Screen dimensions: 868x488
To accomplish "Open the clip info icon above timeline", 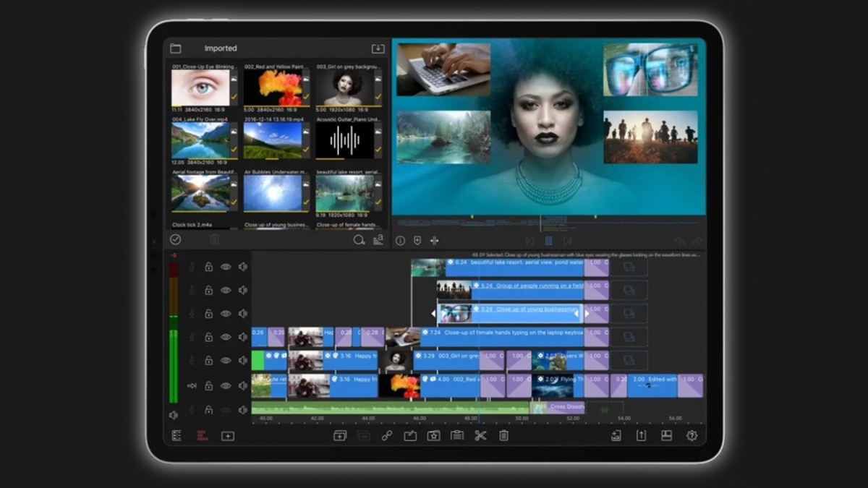I will (399, 241).
